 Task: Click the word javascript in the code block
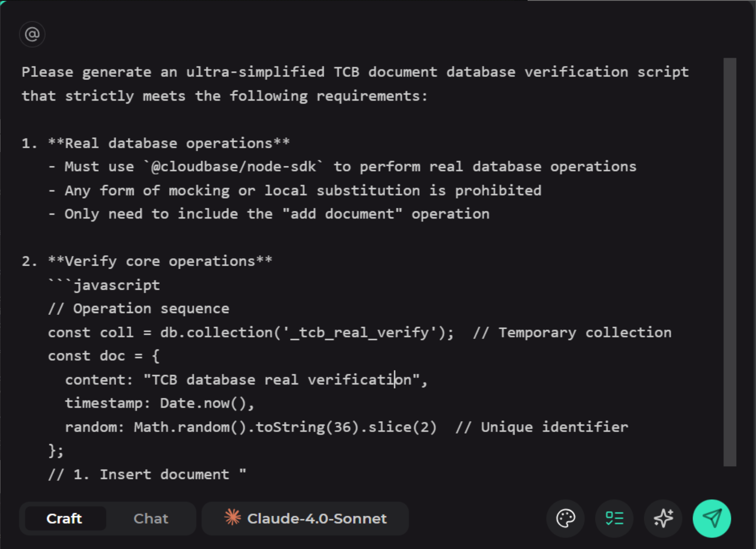(x=117, y=284)
